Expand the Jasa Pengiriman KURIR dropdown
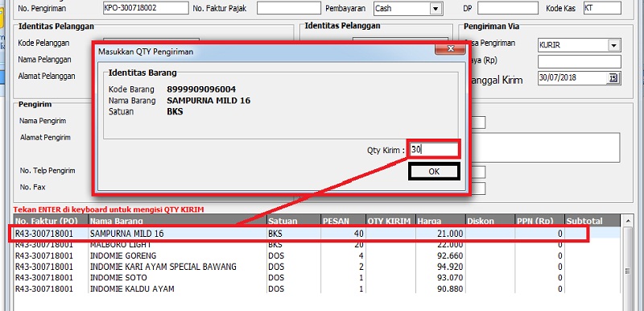Screen dimensions: 644x311 point(614,45)
